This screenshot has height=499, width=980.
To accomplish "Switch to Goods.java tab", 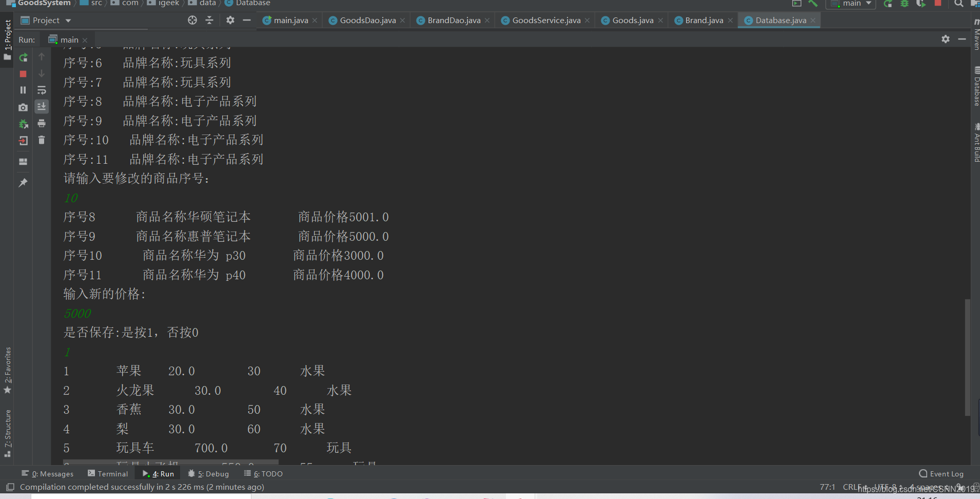I will 633,21.
